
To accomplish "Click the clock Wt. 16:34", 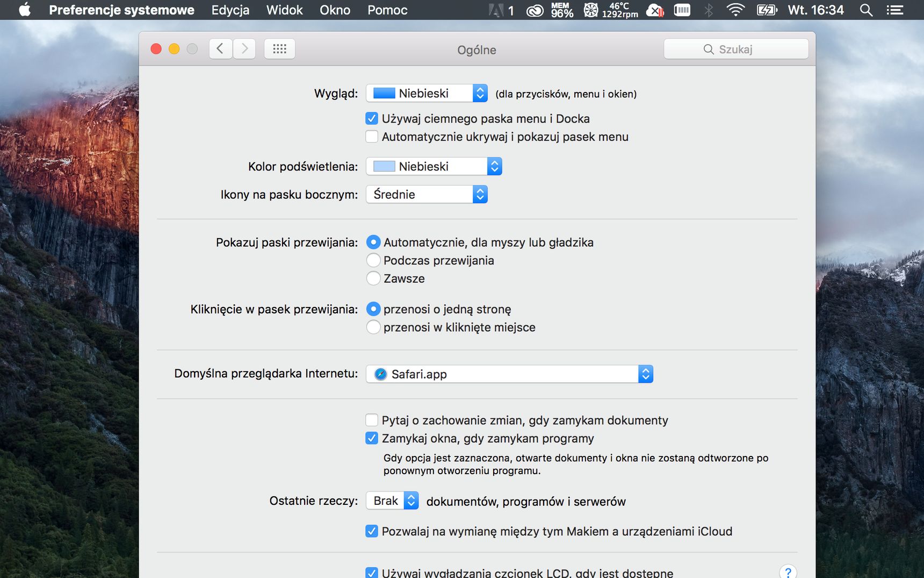I will (x=815, y=10).
